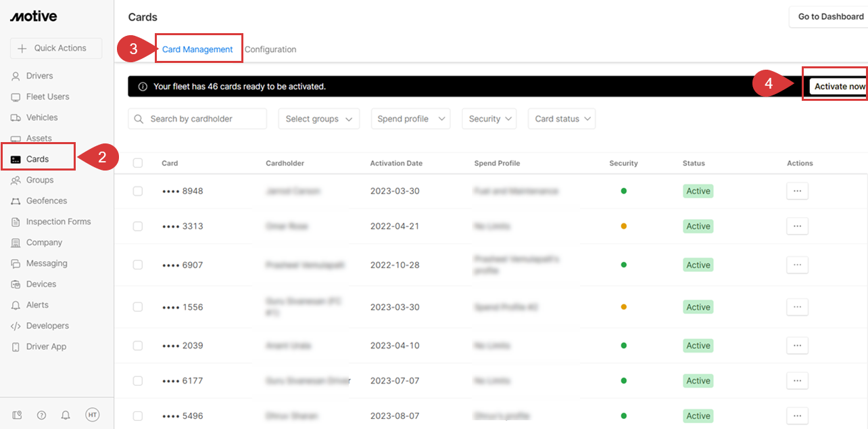Open Messaging section
The image size is (868, 429).
tap(47, 263)
